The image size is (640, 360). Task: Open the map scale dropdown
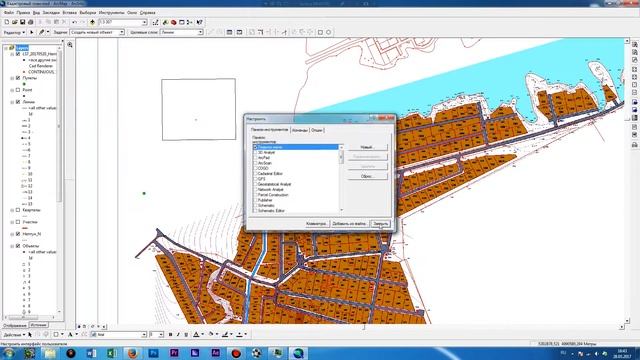(x=144, y=22)
